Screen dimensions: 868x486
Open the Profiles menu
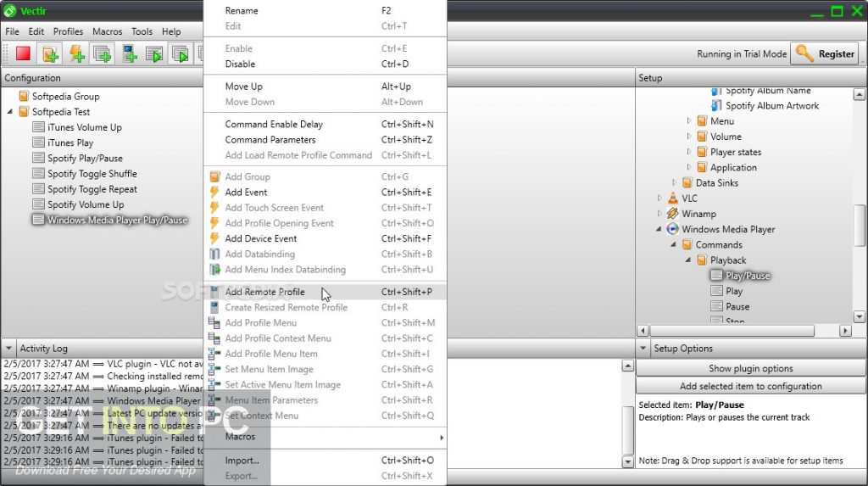pos(68,31)
